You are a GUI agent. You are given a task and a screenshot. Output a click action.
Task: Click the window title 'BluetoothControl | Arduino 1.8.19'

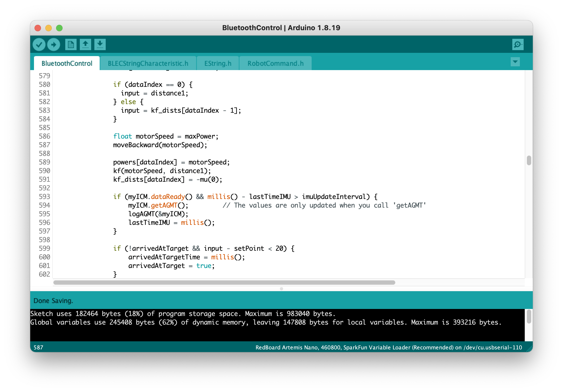[281, 28]
